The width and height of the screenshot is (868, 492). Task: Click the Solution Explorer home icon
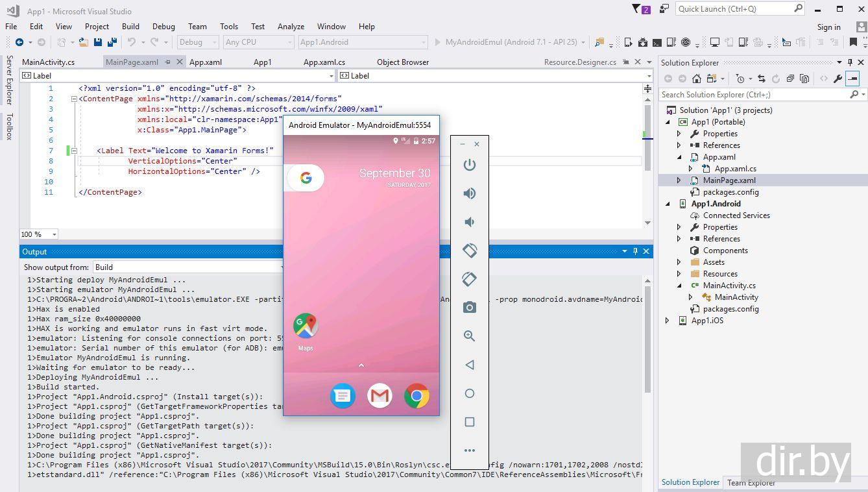[696, 79]
